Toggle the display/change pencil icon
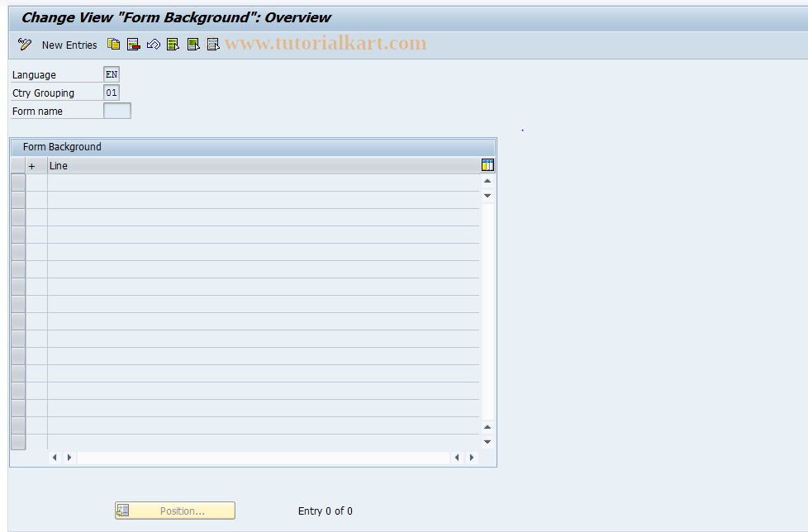The height and width of the screenshot is (532, 808). coord(24,45)
